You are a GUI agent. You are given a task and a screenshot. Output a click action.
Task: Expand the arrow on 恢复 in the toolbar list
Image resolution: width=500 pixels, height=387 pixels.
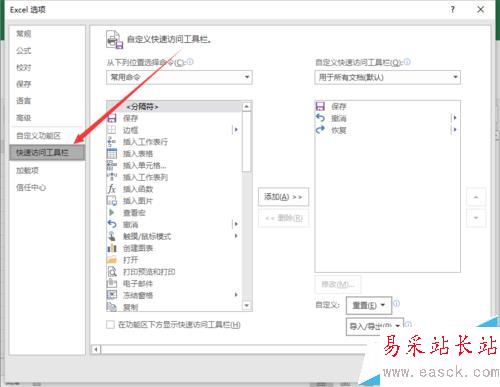click(x=454, y=130)
